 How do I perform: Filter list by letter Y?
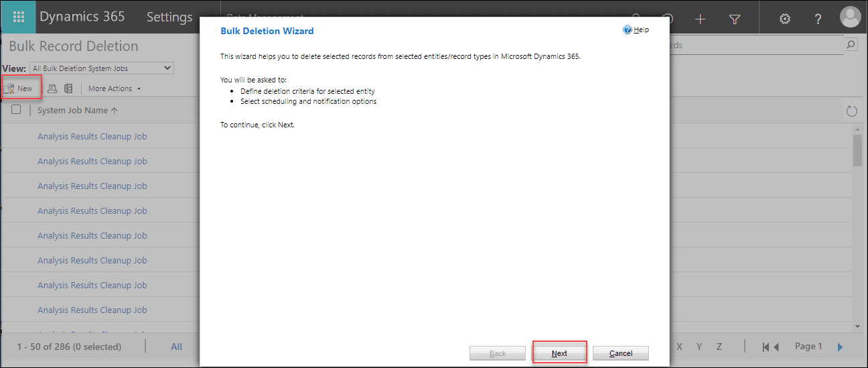point(699,347)
